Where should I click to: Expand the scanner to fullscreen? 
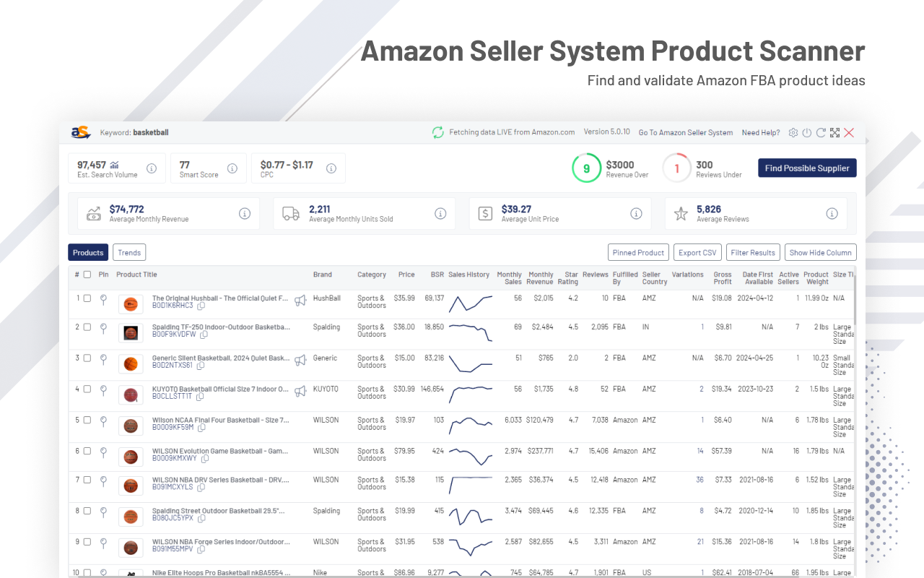(x=834, y=133)
